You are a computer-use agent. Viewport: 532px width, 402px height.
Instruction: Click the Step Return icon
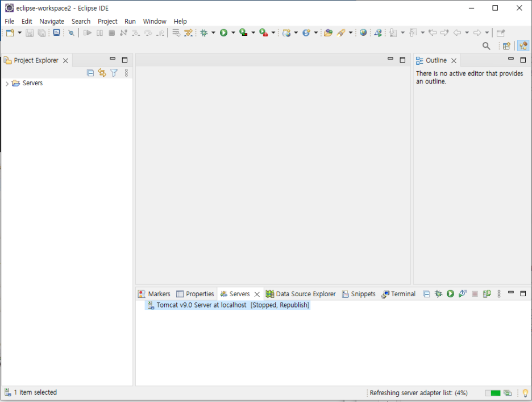[160, 33]
